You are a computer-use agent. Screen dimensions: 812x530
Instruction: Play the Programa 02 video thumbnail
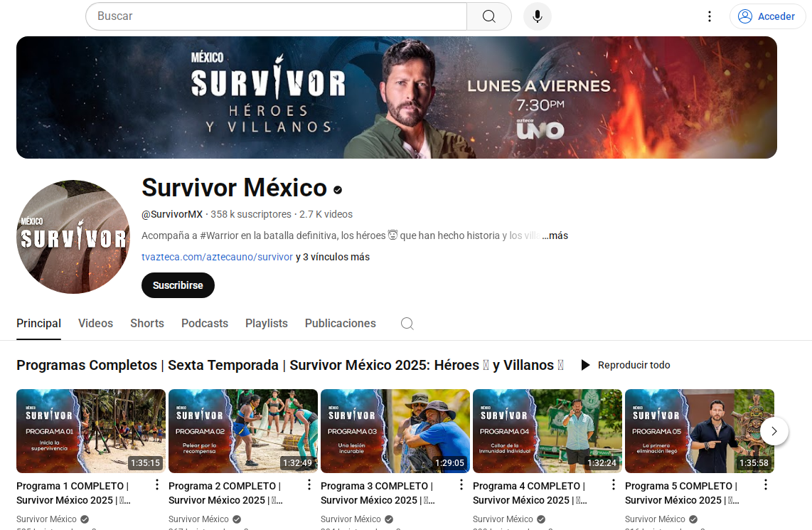[x=243, y=431]
